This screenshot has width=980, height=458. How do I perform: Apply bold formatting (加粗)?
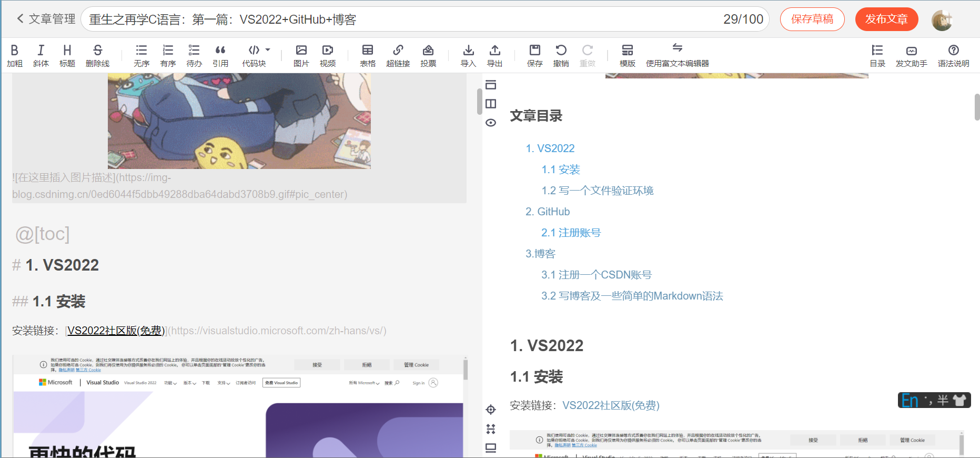point(15,56)
